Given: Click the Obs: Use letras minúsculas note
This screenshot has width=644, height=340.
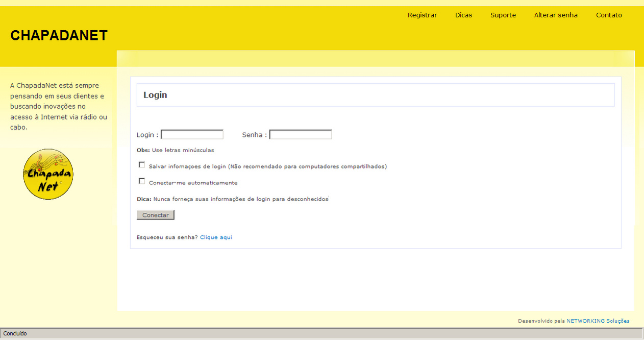Looking at the screenshot, I should click(176, 151).
